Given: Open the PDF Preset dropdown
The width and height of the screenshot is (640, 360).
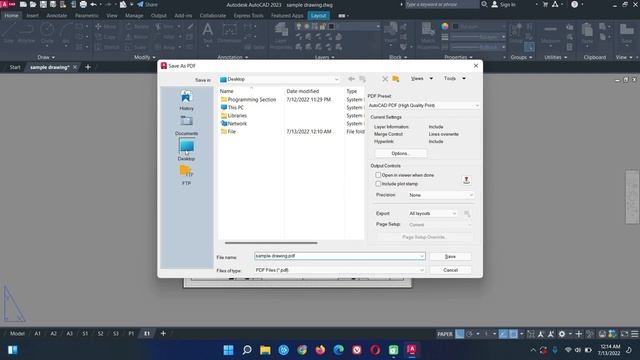Looking at the screenshot, I should click(423, 105).
